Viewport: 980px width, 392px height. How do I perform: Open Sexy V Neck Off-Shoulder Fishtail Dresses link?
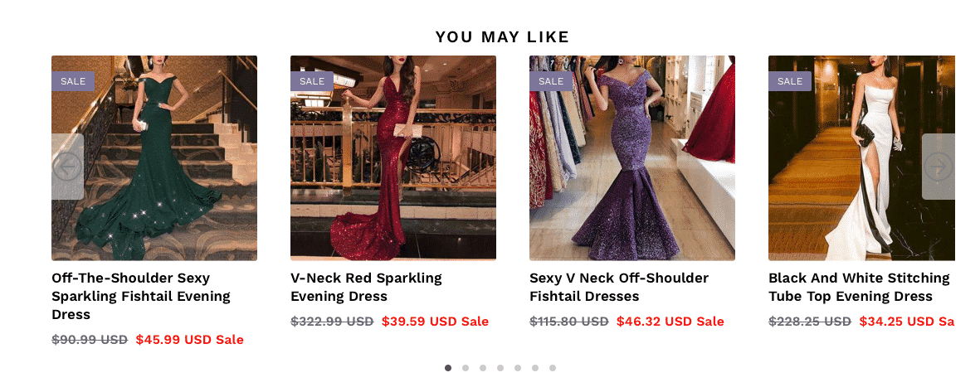point(619,287)
